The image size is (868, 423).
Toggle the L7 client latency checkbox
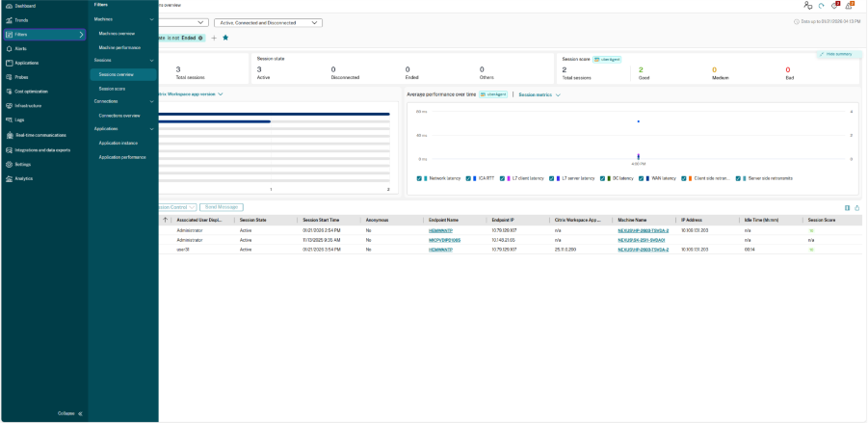click(x=502, y=178)
